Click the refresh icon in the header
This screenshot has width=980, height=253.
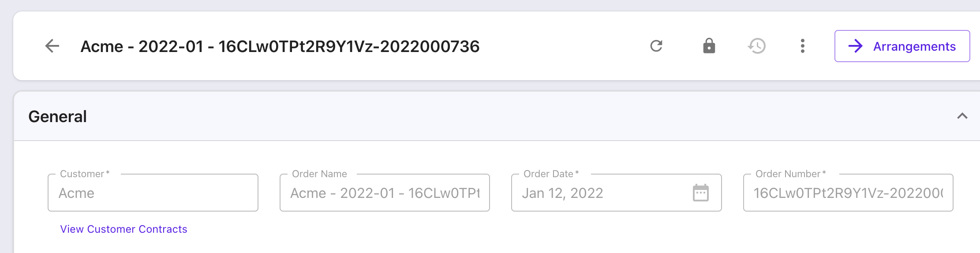pyautogui.click(x=656, y=46)
